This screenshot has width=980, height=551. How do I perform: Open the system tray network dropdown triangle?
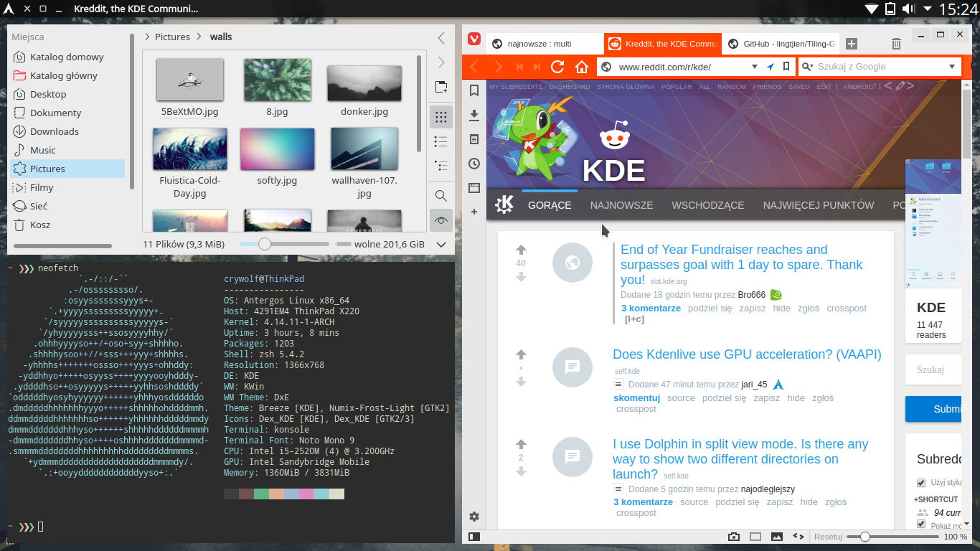tap(871, 9)
